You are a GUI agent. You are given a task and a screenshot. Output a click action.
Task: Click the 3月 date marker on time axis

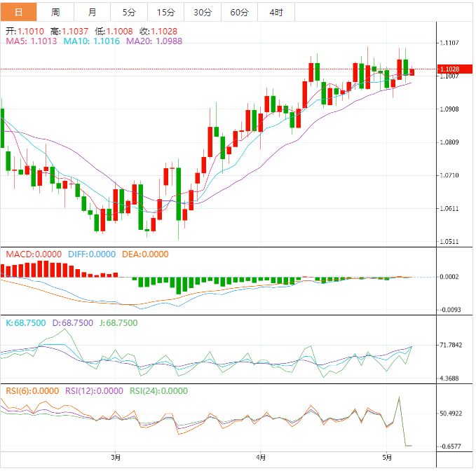pos(116,458)
